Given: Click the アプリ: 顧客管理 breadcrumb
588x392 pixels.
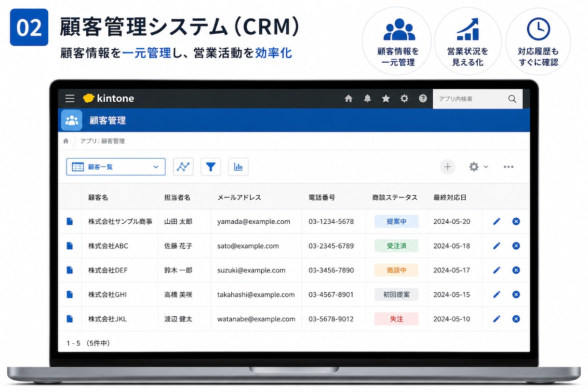Looking at the screenshot, I should [103, 141].
